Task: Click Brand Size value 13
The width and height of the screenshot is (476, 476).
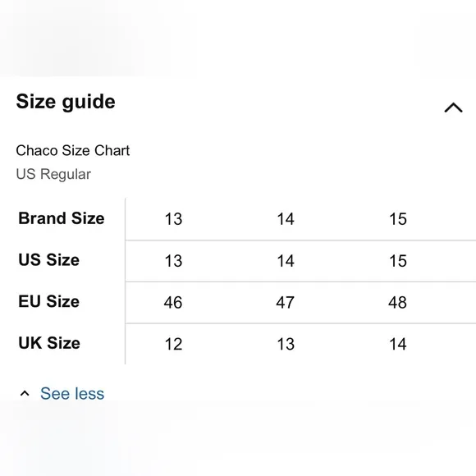Action: tap(173, 219)
